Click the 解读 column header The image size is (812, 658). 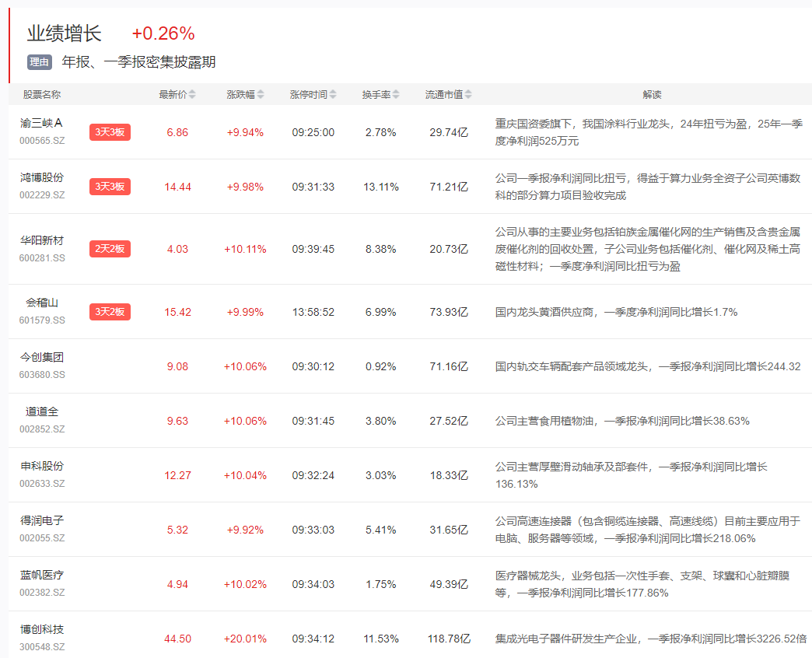click(652, 95)
